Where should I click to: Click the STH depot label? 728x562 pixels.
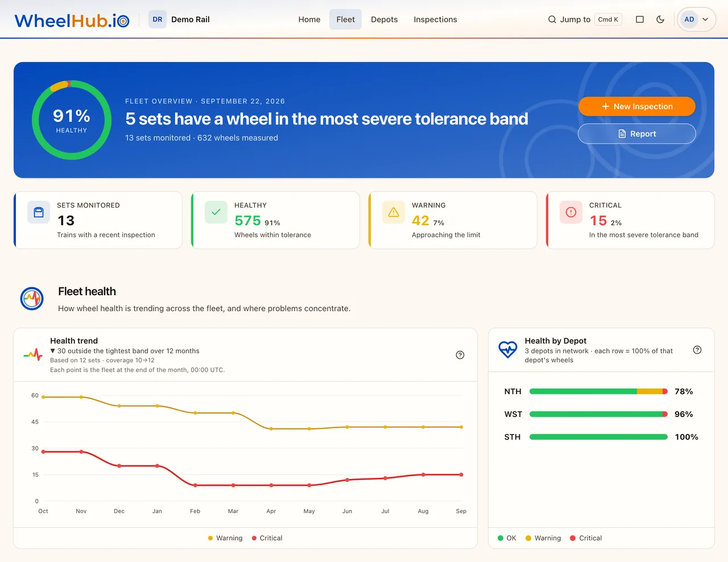512,437
